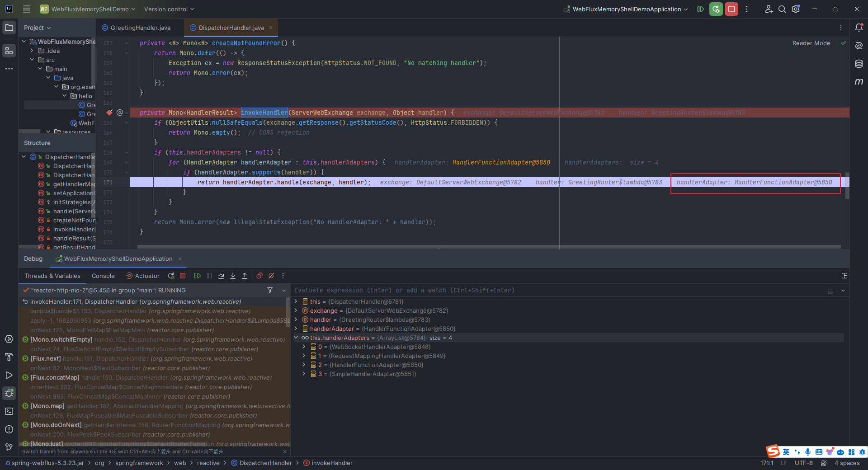Rerun the WebFluxMemoryShellDemoApplication debug session

[x=716, y=9]
